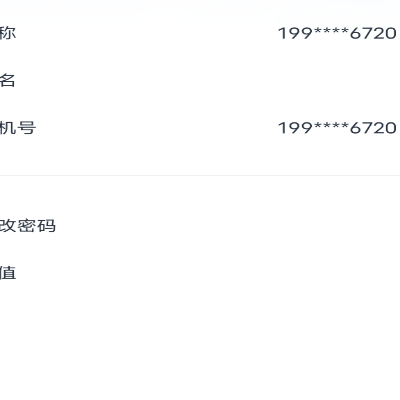Click the masked asterisks in phone value
This screenshot has height=400, width=400.
point(331,126)
